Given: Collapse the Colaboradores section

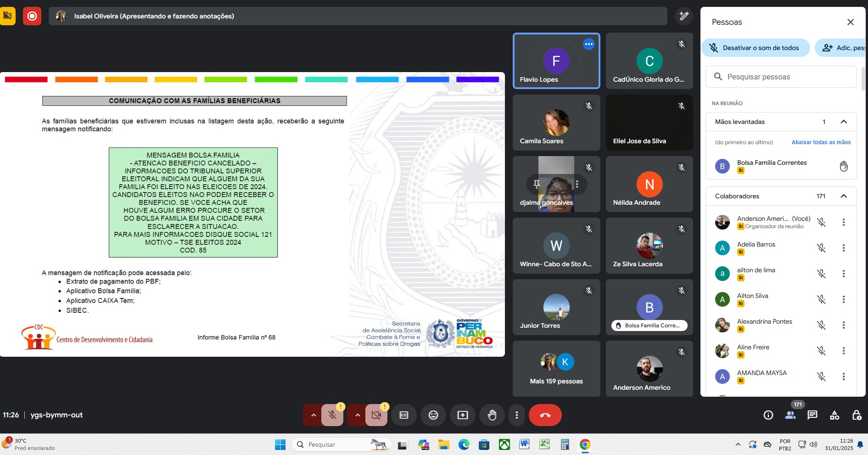Looking at the screenshot, I should tap(843, 196).
